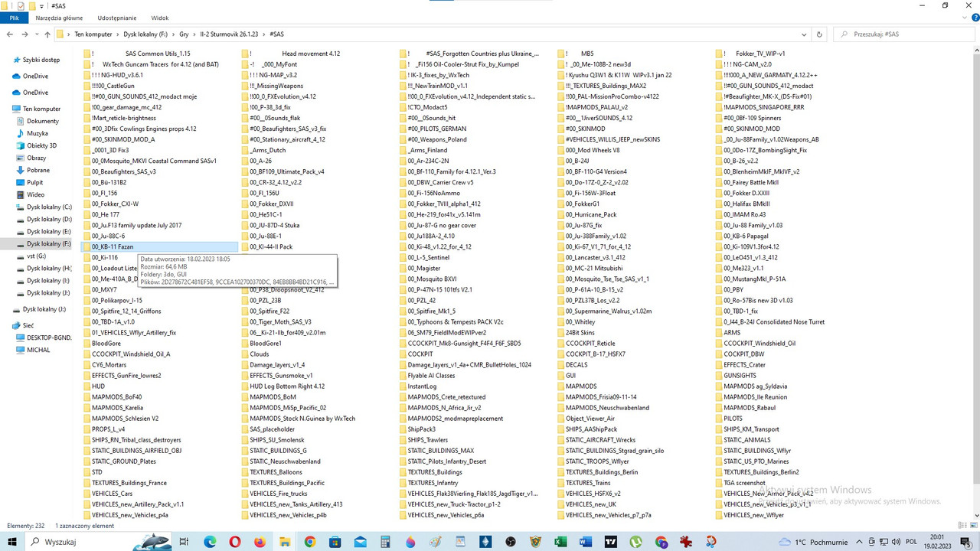The height and width of the screenshot is (551, 980).
Task: Click folder icon of COCKPIT
Action: (403, 354)
